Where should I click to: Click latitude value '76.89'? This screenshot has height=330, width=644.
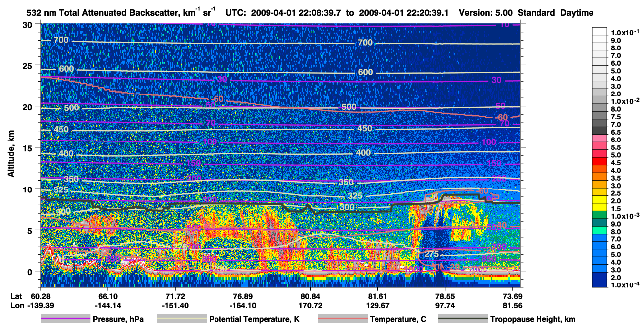(242, 296)
